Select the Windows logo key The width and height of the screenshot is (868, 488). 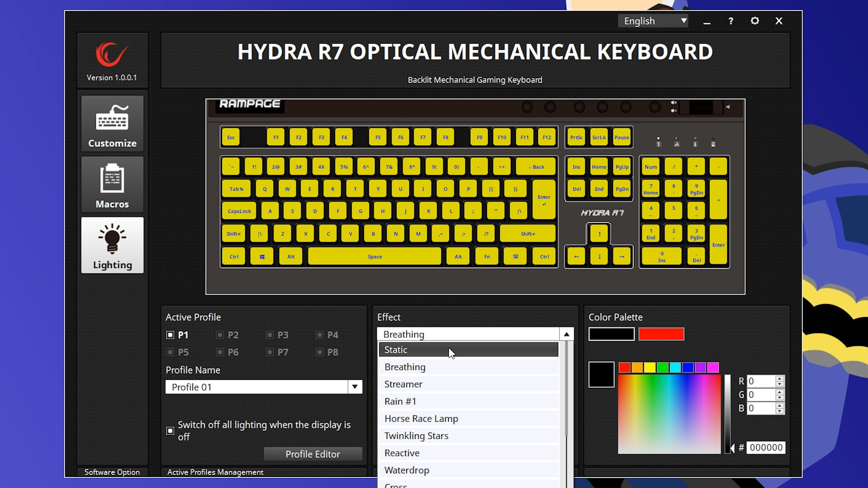(x=262, y=257)
